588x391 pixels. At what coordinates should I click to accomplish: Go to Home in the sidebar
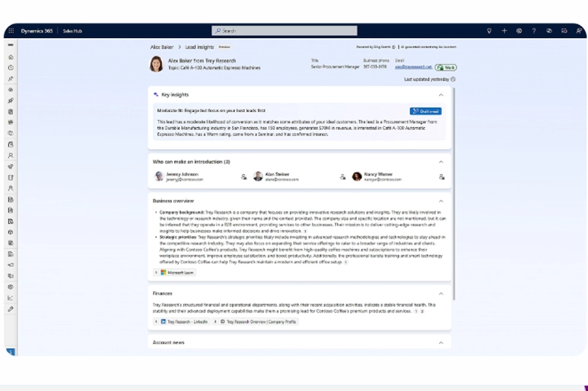[11, 57]
